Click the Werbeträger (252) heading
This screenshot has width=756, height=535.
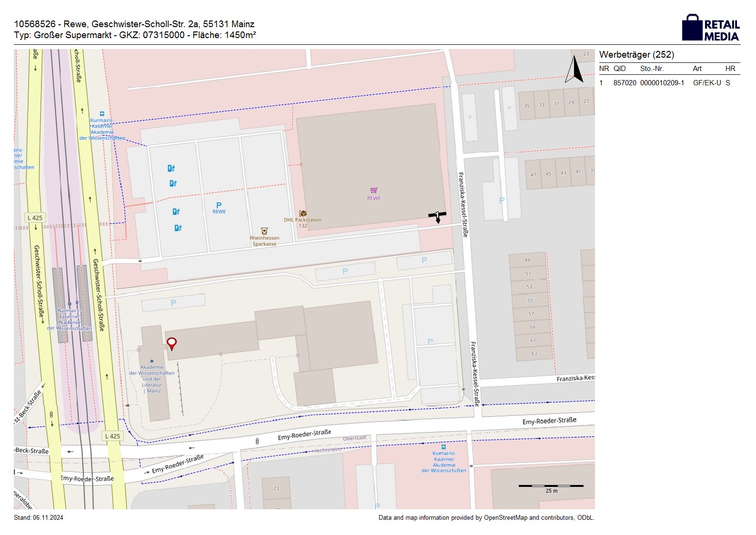click(636, 55)
